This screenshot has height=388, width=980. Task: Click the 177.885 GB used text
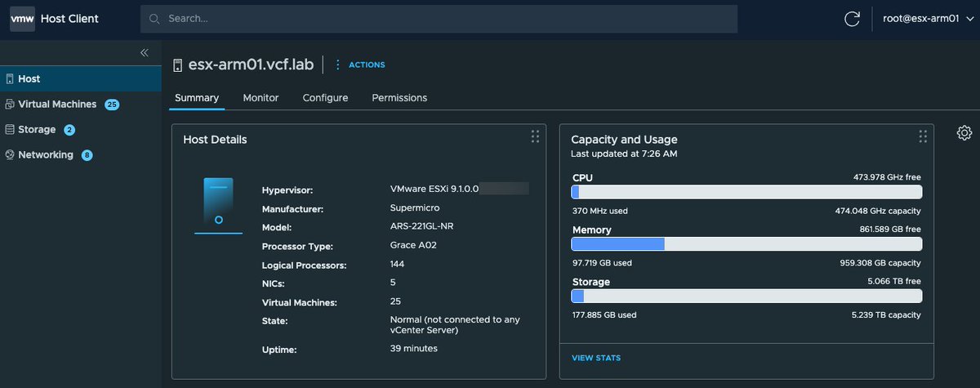coord(604,314)
